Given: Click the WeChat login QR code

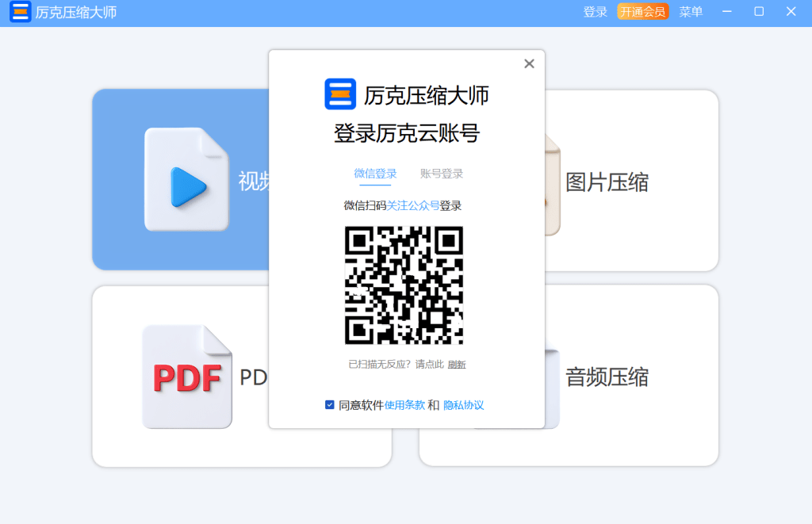Looking at the screenshot, I should (x=404, y=285).
